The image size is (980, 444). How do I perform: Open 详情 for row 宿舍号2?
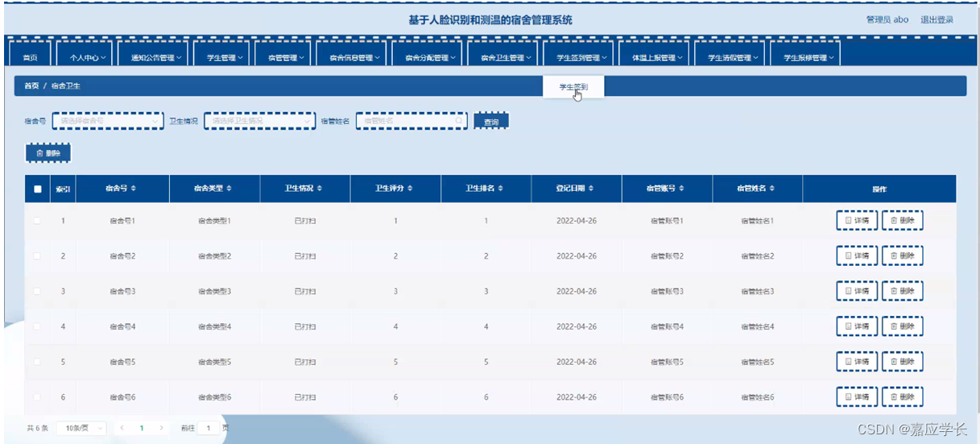(857, 256)
